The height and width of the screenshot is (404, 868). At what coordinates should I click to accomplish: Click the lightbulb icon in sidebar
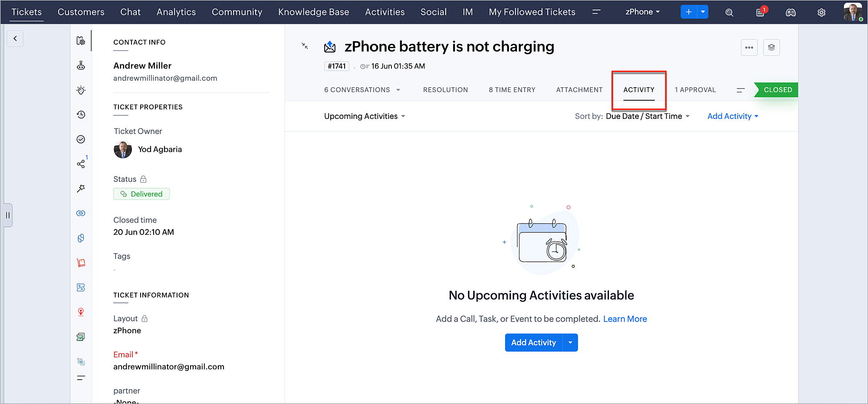click(x=81, y=90)
